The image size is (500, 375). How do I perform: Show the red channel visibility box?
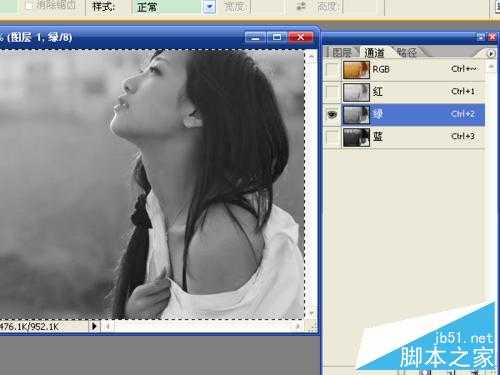coord(332,92)
